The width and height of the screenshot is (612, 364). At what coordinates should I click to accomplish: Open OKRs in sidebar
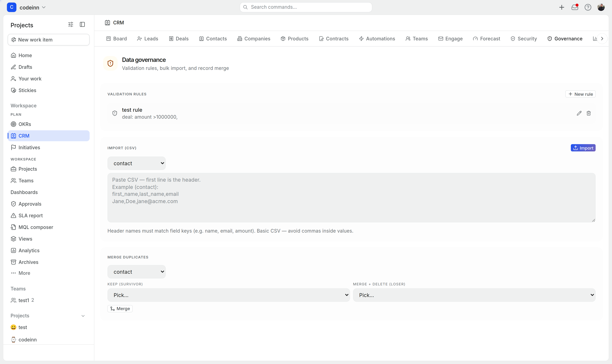pos(49,124)
